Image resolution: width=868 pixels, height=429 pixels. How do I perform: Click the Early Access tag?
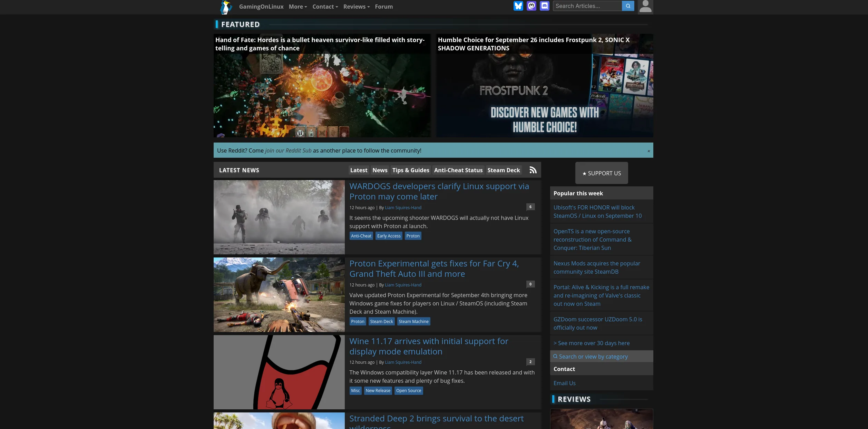389,236
